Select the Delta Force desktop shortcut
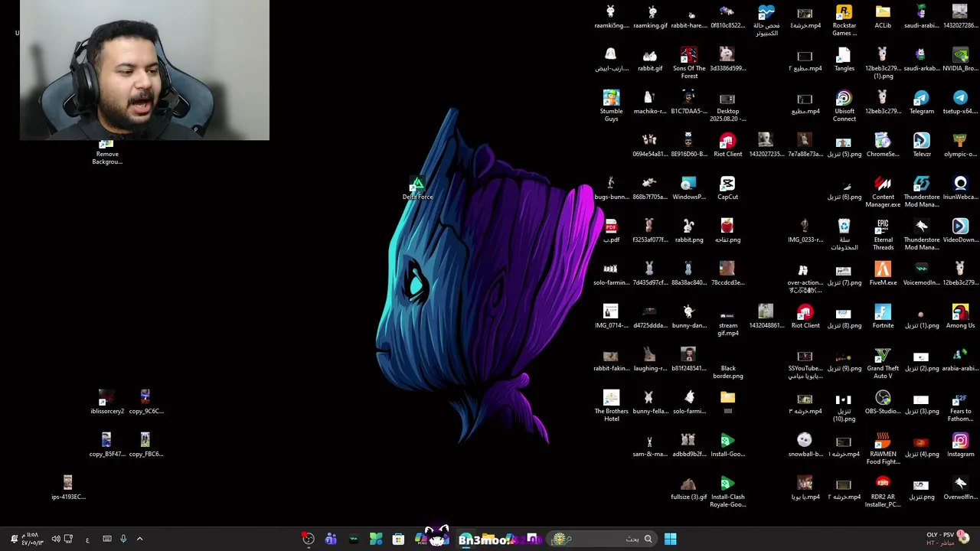Screen dimensions: 980x551 pos(417,188)
